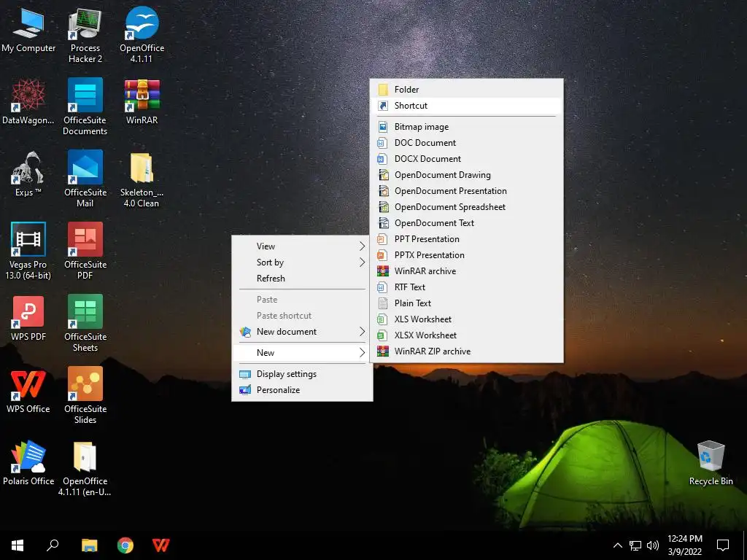Create a new XLS Worksheet
The height and width of the screenshot is (560, 747).
[466, 319]
